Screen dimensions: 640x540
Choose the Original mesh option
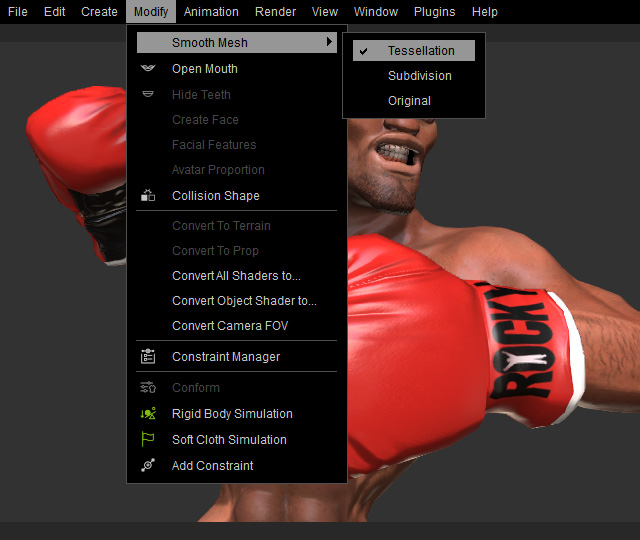point(409,101)
